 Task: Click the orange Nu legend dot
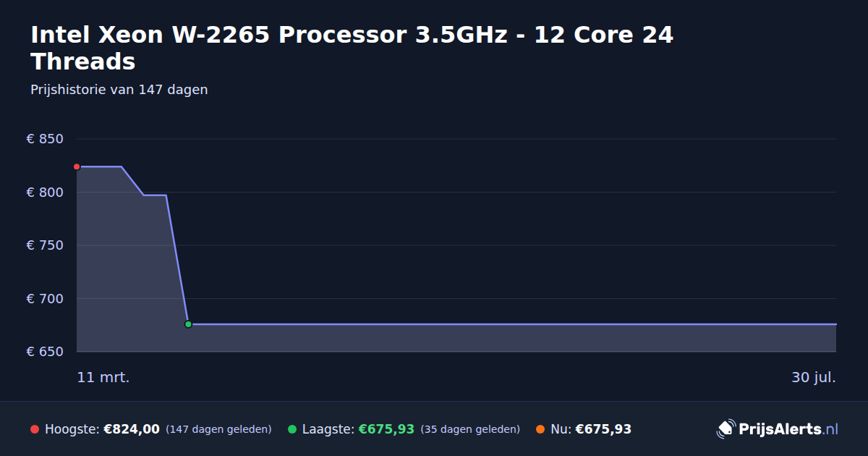(x=540, y=429)
